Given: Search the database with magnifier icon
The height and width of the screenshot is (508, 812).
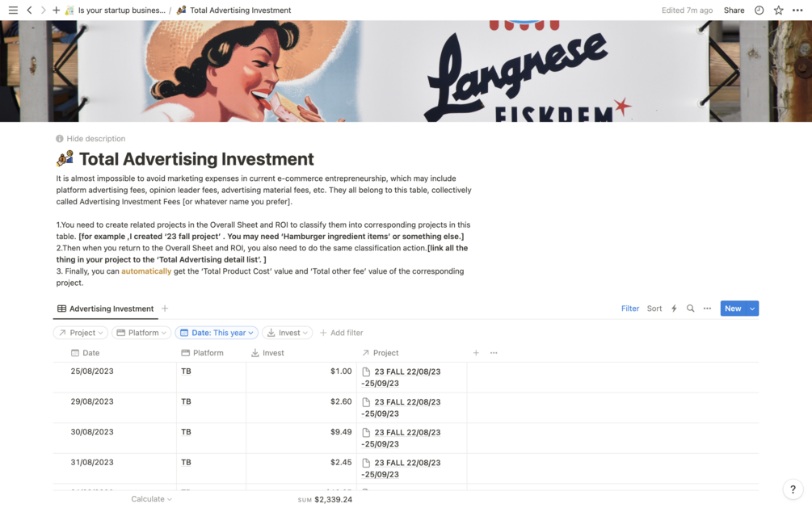Looking at the screenshot, I should pyautogui.click(x=690, y=309).
